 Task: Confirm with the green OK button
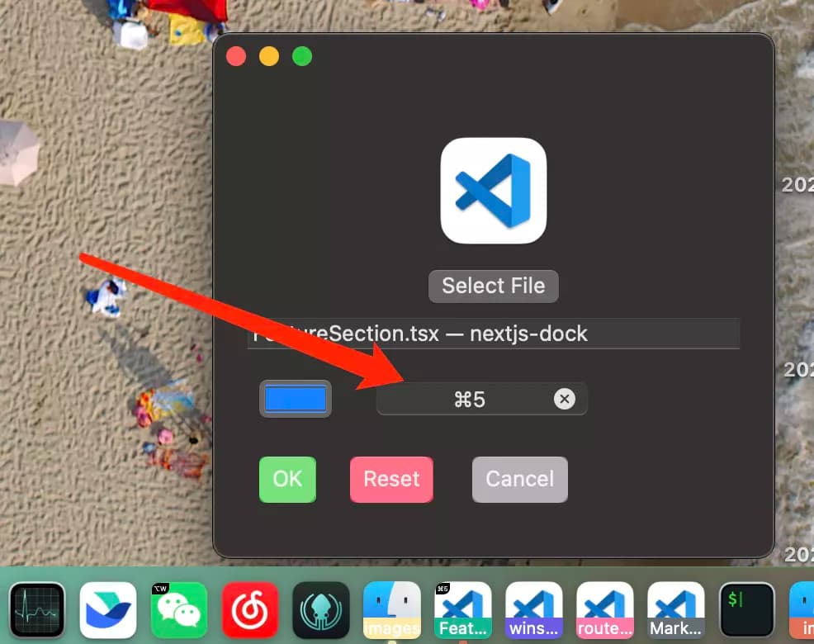pyautogui.click(x=287, y=480)
